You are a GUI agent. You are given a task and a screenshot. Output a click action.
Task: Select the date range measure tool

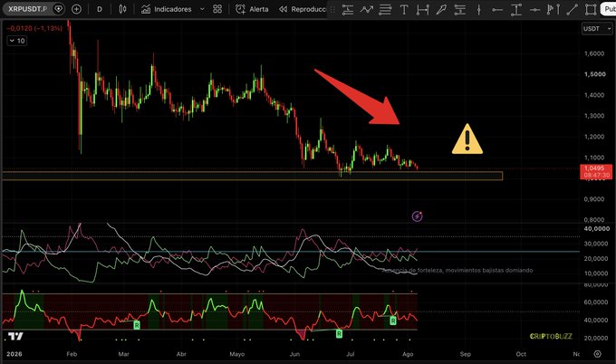[x=423, y=9]
